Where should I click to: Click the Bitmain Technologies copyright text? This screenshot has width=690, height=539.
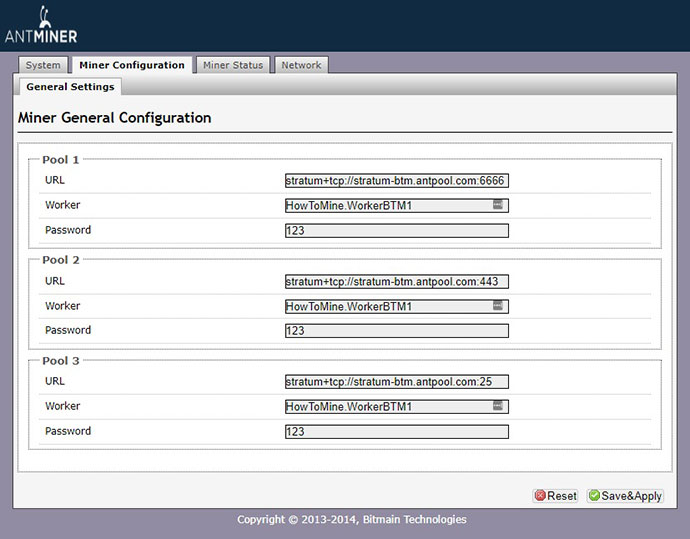click(352, 520)
